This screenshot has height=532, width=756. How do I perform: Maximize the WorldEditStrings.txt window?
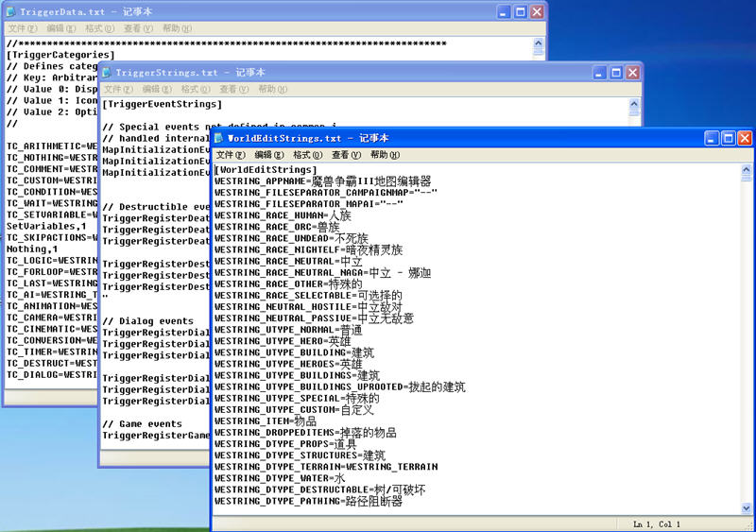728,138
